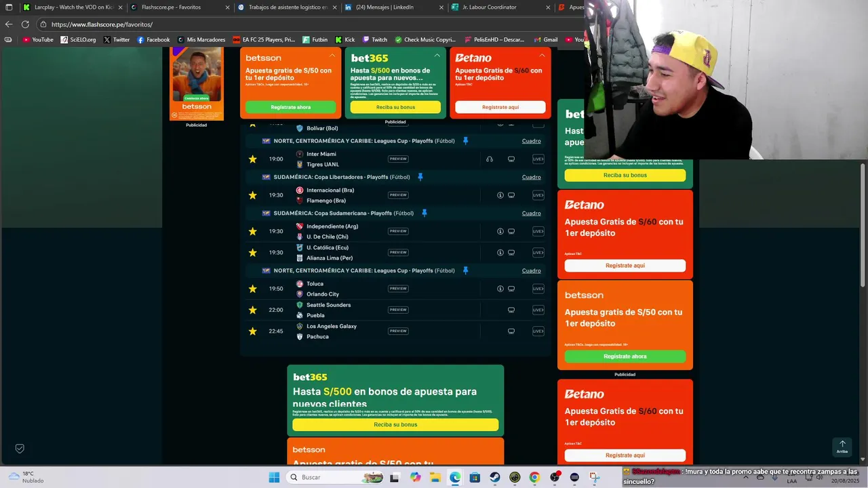Viewport: 868px width, 488px height.
Task: Click TV icon for U. Católica vs Alianza Lima
Action: tap(511, 253)
